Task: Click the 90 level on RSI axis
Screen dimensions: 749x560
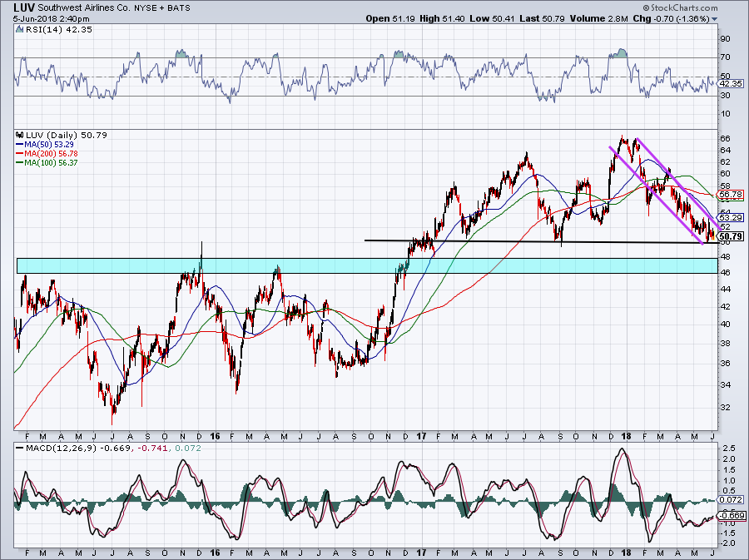Action: (725, 39)
